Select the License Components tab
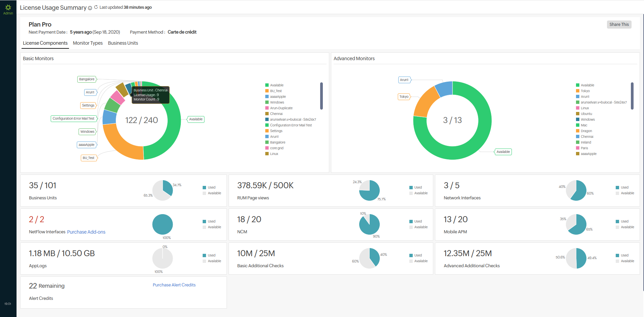Image resolution: width=644 pixels, height=317 pixels. 45,43
